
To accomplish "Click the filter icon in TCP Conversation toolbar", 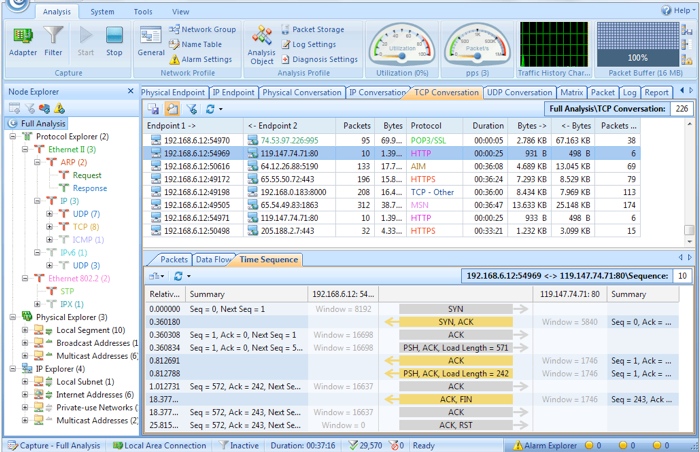I will [x=192, y=109].
